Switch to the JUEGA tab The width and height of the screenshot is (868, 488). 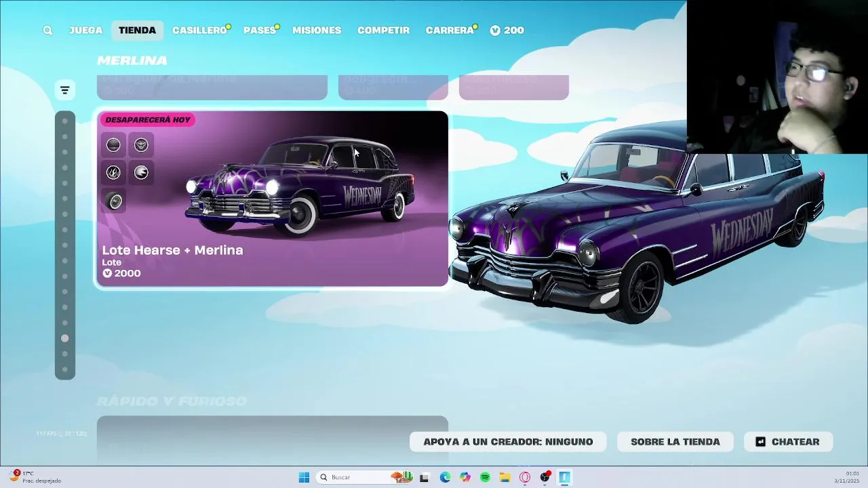tap(85, 30)
